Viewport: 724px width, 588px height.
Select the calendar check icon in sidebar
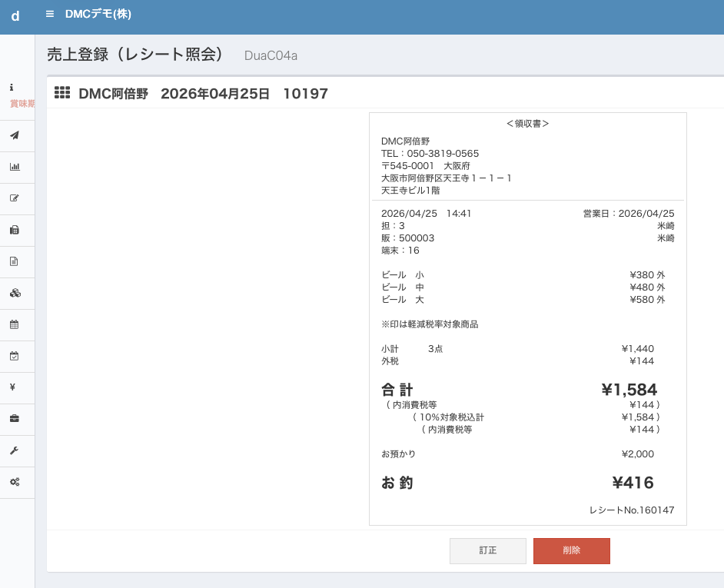pyautogui.click(x=14, y=356)
